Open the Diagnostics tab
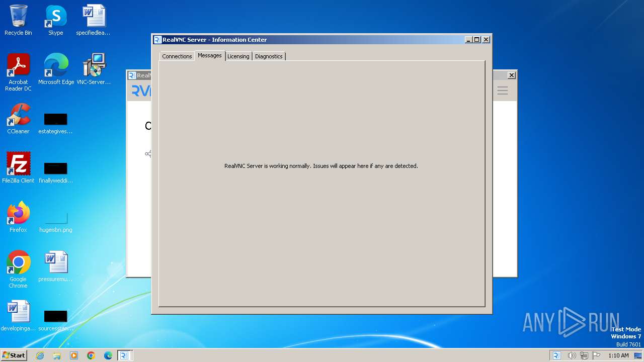The image size is (644, 362). [269, 56]
